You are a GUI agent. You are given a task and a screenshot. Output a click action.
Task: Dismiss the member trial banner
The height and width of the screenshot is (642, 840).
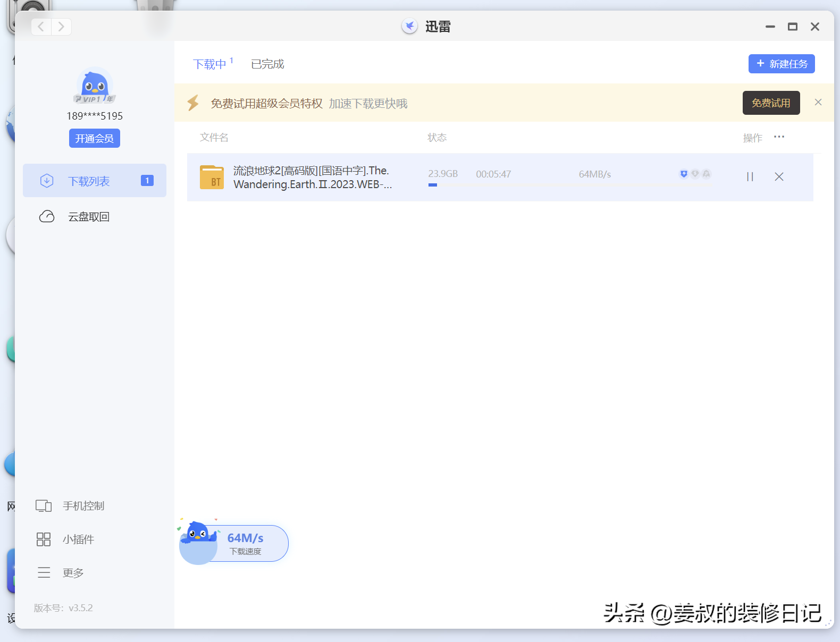[818, 102]
